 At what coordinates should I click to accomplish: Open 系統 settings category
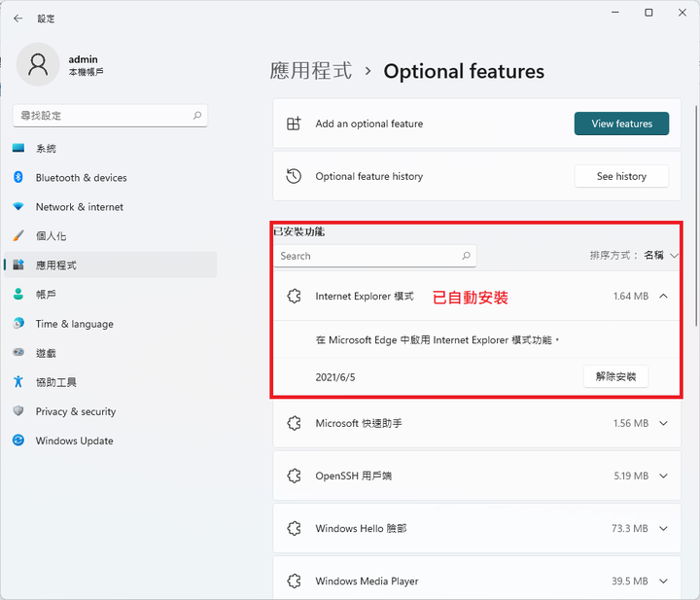pyautogui.click(x=110, y=148)
